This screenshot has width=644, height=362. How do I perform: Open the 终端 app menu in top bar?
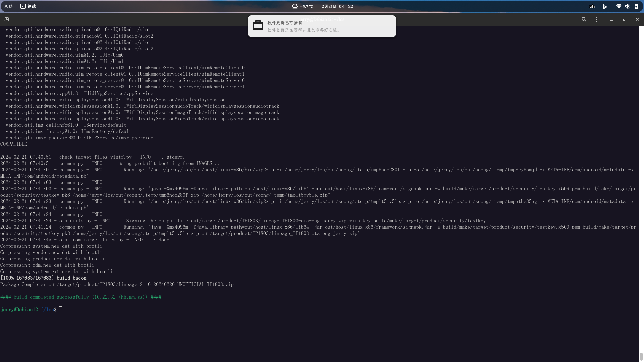tap(28, 6)
